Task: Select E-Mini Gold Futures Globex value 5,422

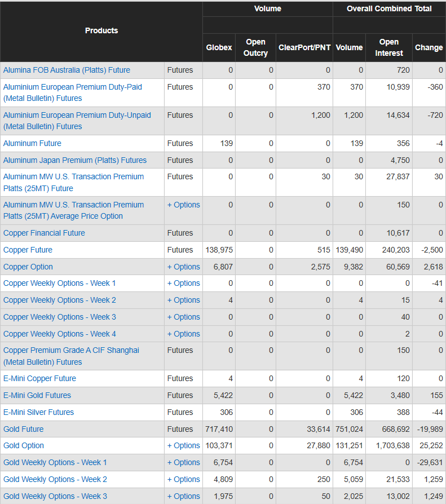Action: click(223, 395)
